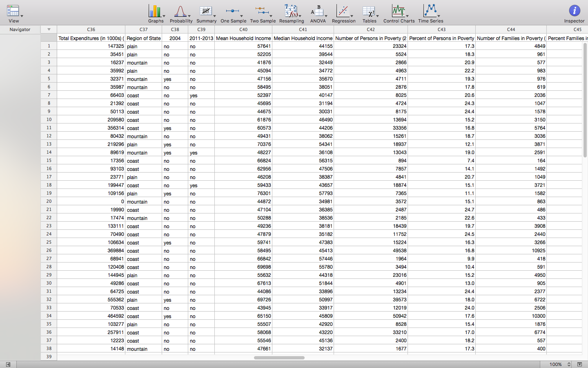Open the One Sample tests tool
This screenshot has width=588, height=368.
coord(233,13)
